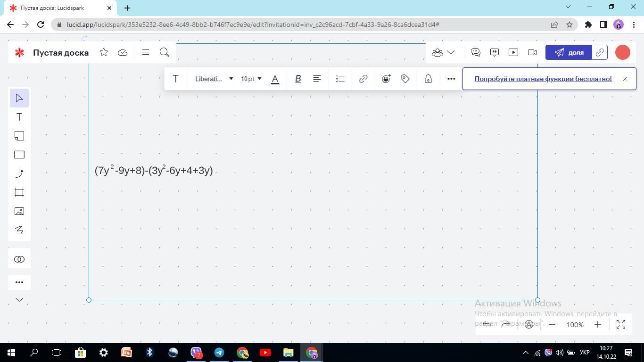Image resolution: width=644 pixels, height=362 pixels.
Task: Expand collaborators dropdown in header
Action: (x=443, y=52)
